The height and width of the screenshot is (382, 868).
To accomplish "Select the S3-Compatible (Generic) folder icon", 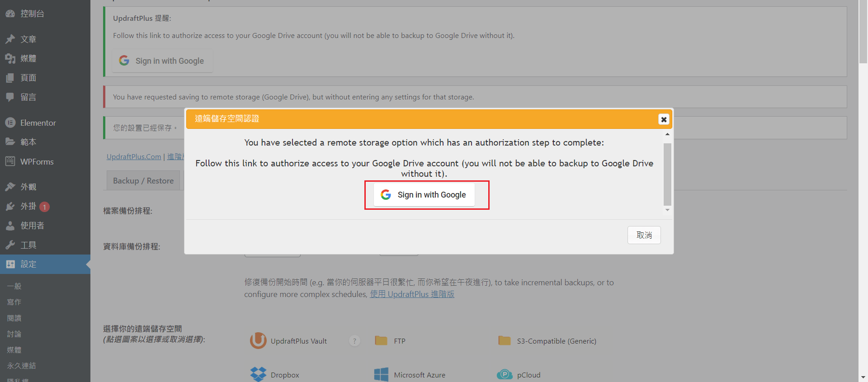I will 504,340.
